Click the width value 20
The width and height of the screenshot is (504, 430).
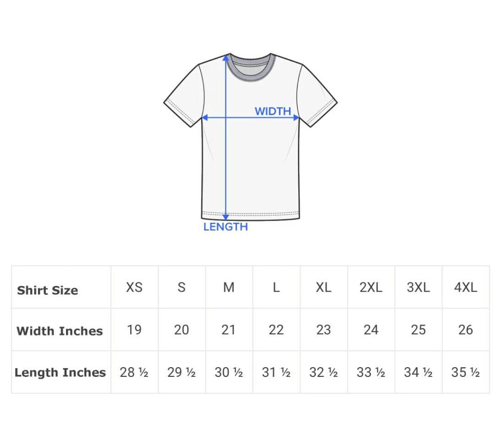pos(181,330)
